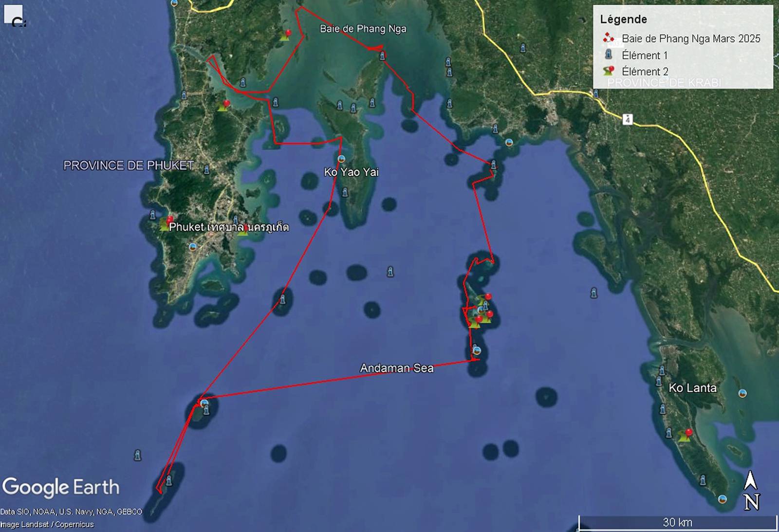Click the 30 km scale bar

coord(677,522)
